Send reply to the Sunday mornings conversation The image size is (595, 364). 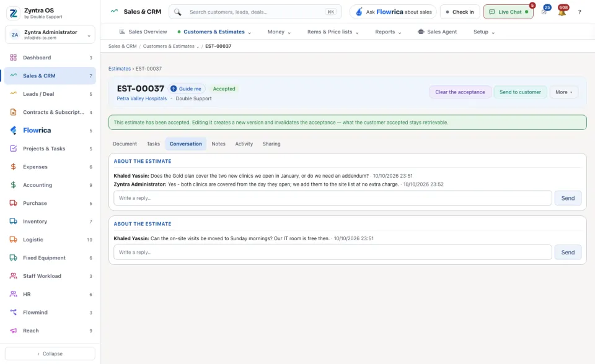point(568,253)
